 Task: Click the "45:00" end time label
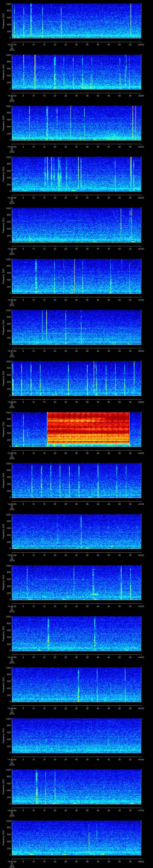point(141,708)
